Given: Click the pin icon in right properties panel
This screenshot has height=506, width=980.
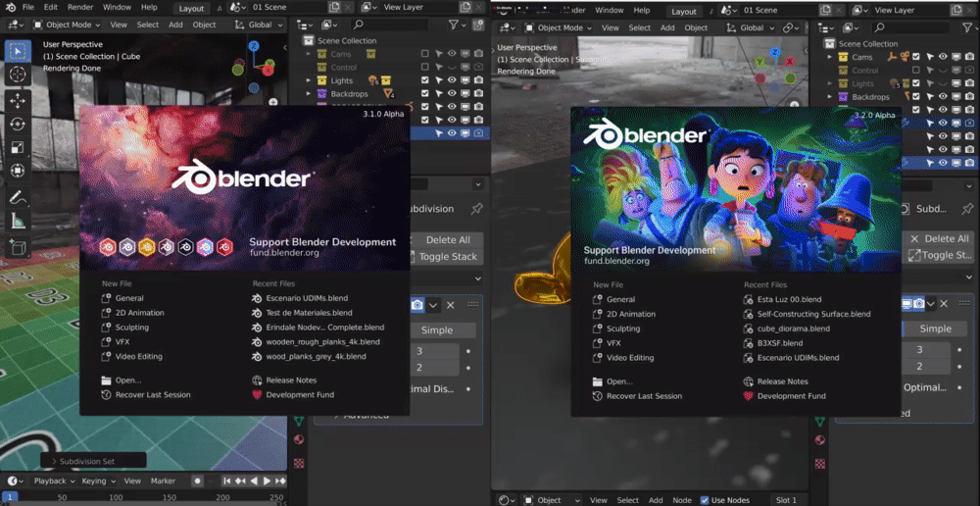Looking at the screenshot, I should 967,208.
